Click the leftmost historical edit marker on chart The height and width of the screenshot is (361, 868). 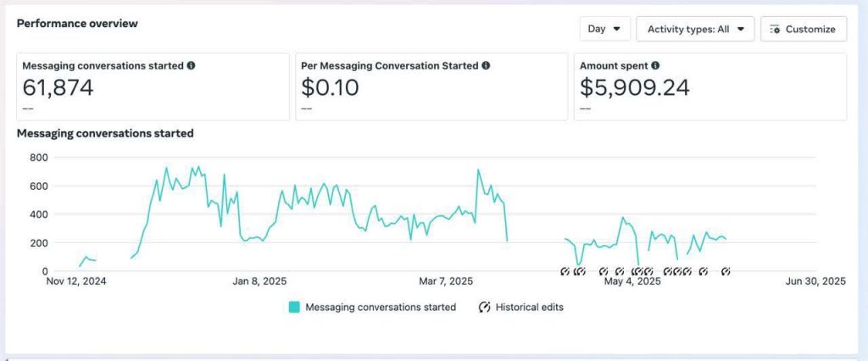coord(565,271)
